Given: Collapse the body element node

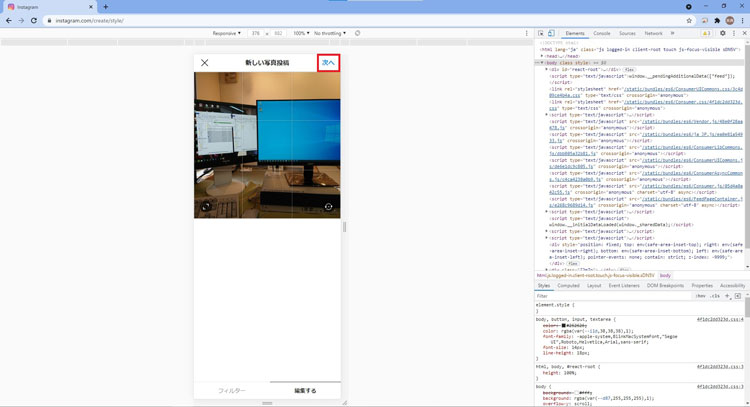Looking at the screenshot, I should (542, 63).
